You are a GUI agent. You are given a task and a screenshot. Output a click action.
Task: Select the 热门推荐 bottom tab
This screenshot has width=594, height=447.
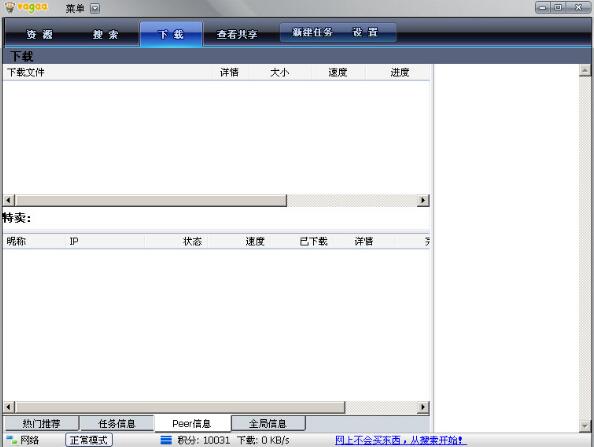(x=41, y=423)
